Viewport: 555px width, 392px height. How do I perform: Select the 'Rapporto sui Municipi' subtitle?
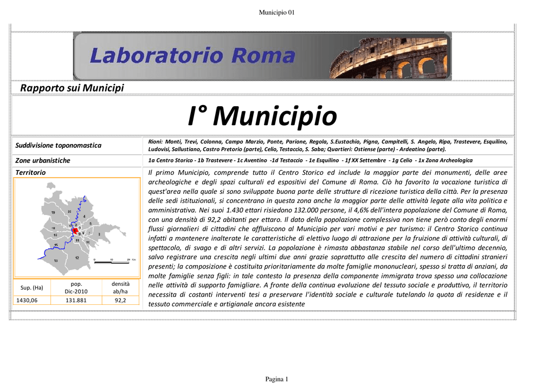[72, 88]
